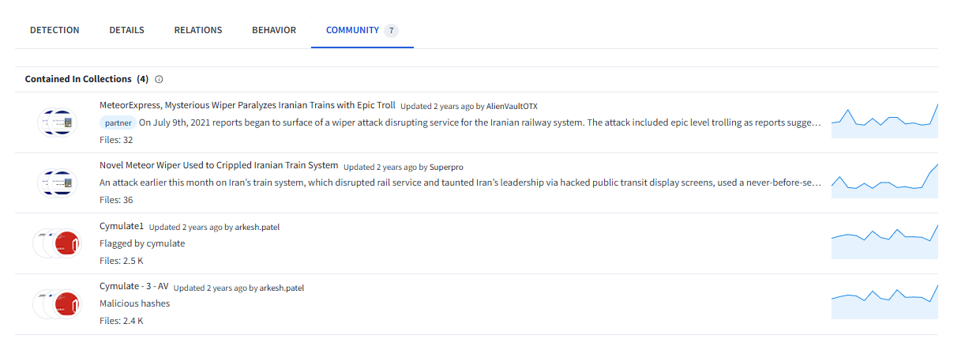Open the Cymulate1 collection link

pyautogui.click(x=122, y=227)
